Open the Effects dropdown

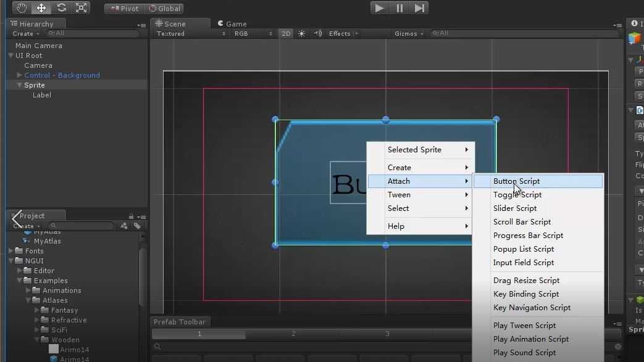click(x=343, y=34)
